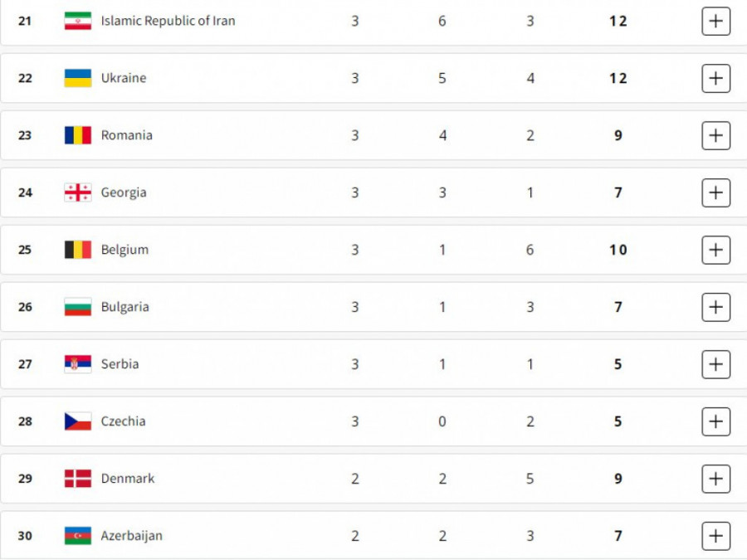The image size is (747, 560).
Task: Click Bulgaria's rank number 26
Action: tap(25, 307)
